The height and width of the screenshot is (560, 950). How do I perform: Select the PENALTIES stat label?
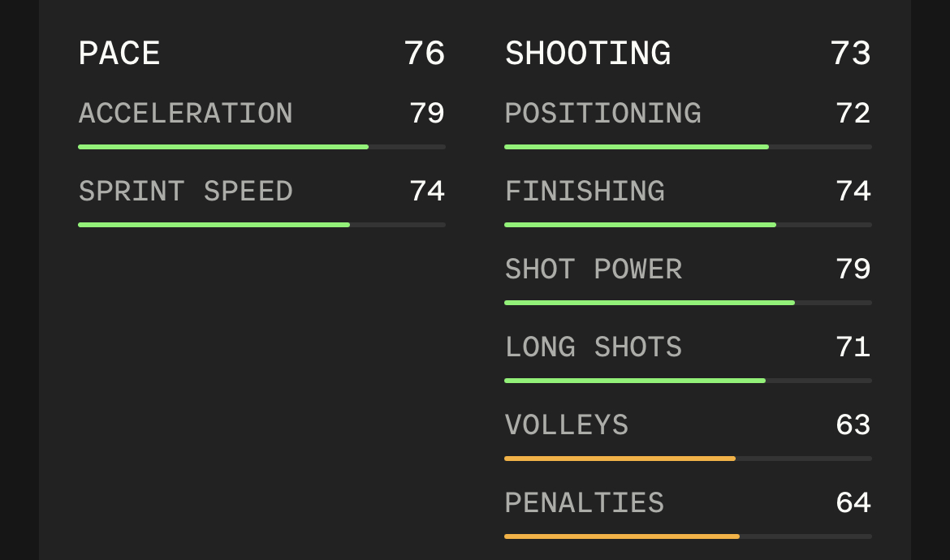click(x=585, y=503)
